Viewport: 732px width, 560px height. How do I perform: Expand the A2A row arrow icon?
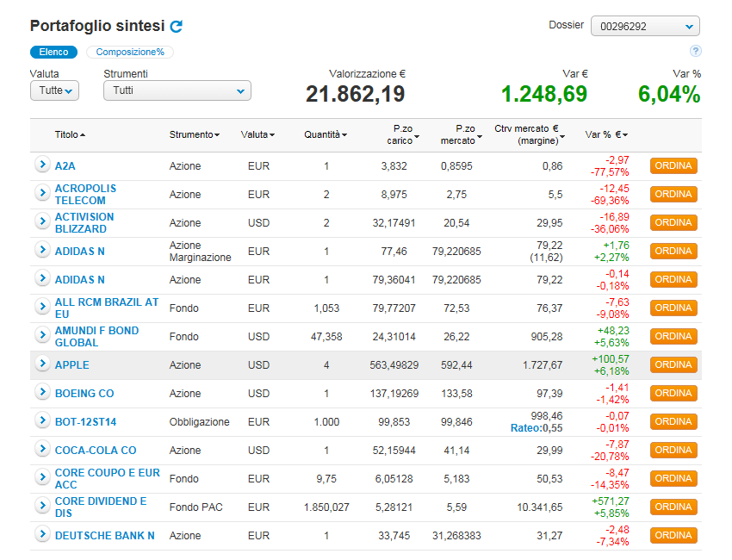[x=42, y=164]
